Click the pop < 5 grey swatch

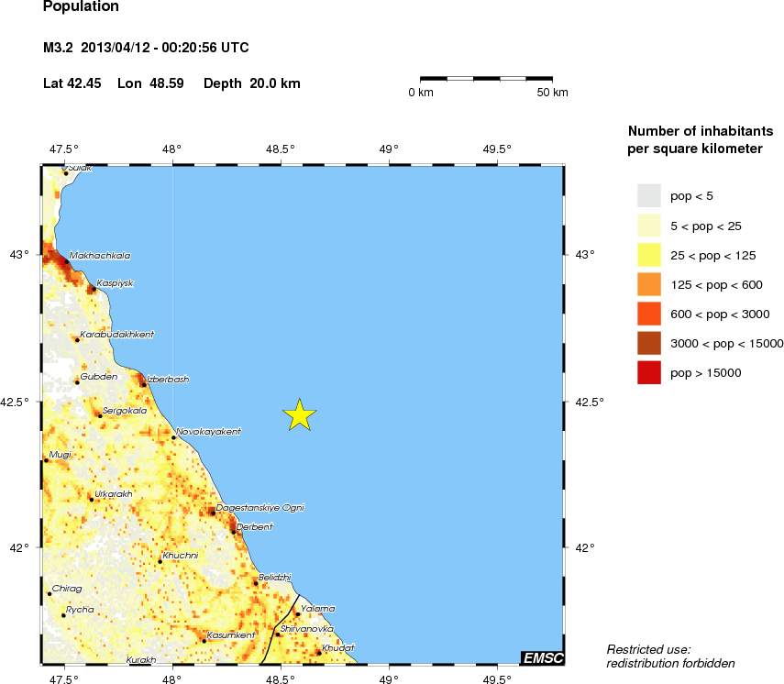pyautogui.click(x=649, y=195)
